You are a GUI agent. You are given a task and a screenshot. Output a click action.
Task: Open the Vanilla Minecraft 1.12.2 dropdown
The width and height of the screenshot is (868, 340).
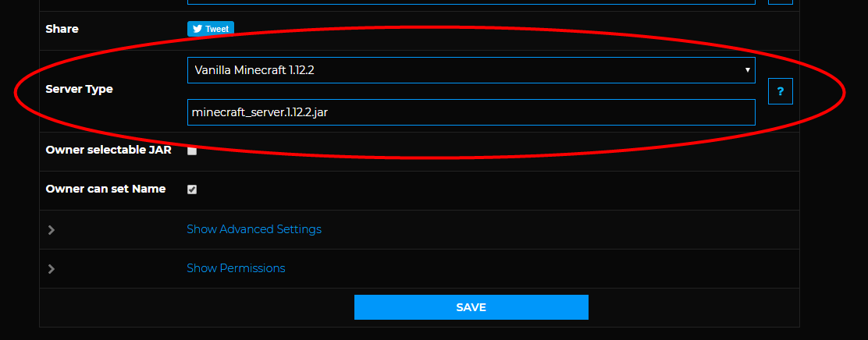[x=471, y=70]
